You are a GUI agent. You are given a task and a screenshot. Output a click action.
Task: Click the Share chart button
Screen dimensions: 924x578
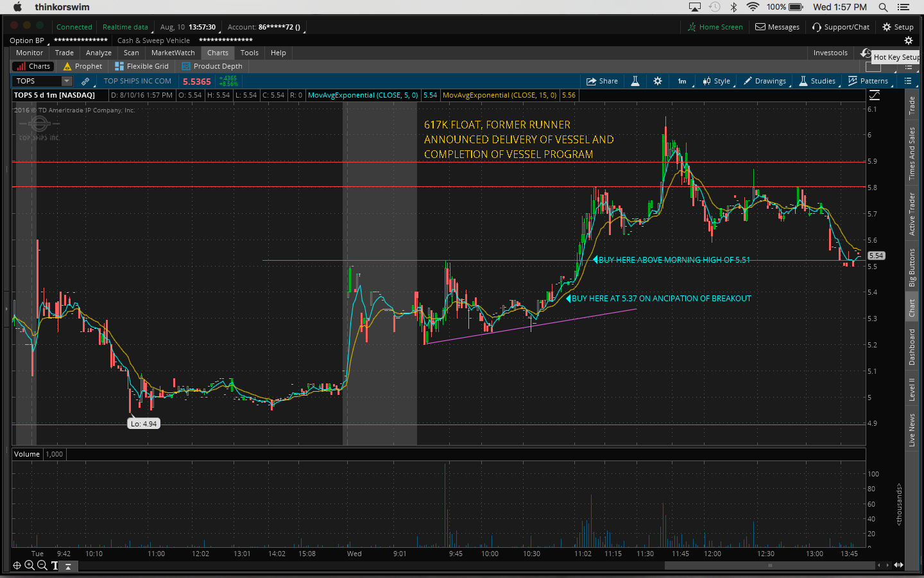(602, 81)
